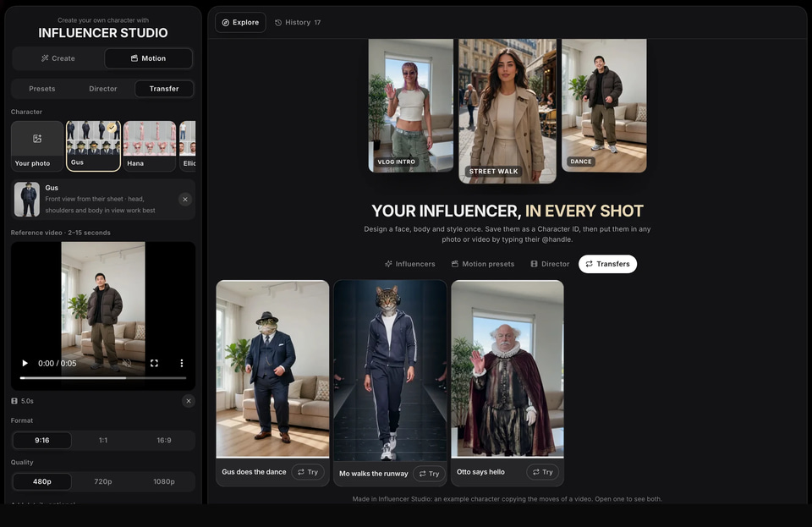Open the STREET WALK sample card
Screen dimensions: 812x527
507,111
